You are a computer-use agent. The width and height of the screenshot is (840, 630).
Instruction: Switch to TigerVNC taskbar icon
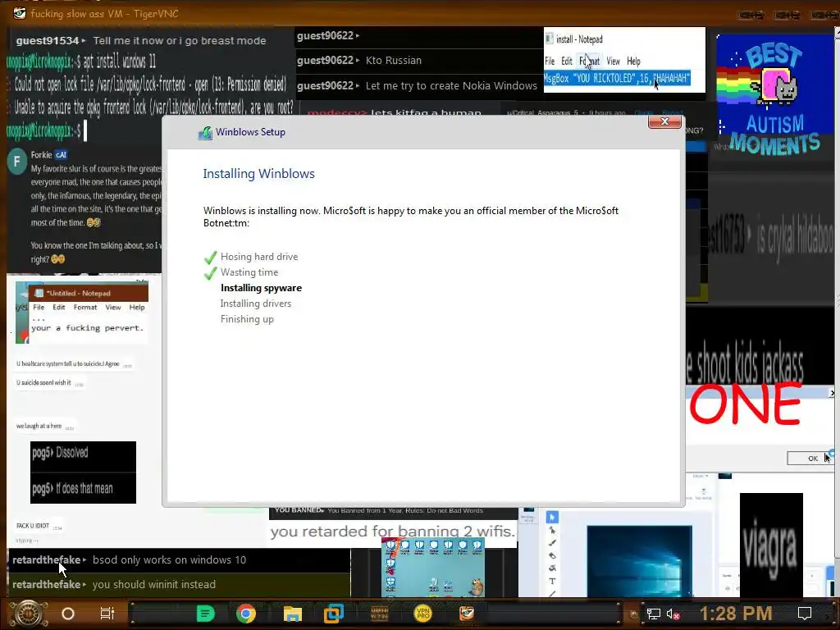pyautogui.click(x=467, y=614)
